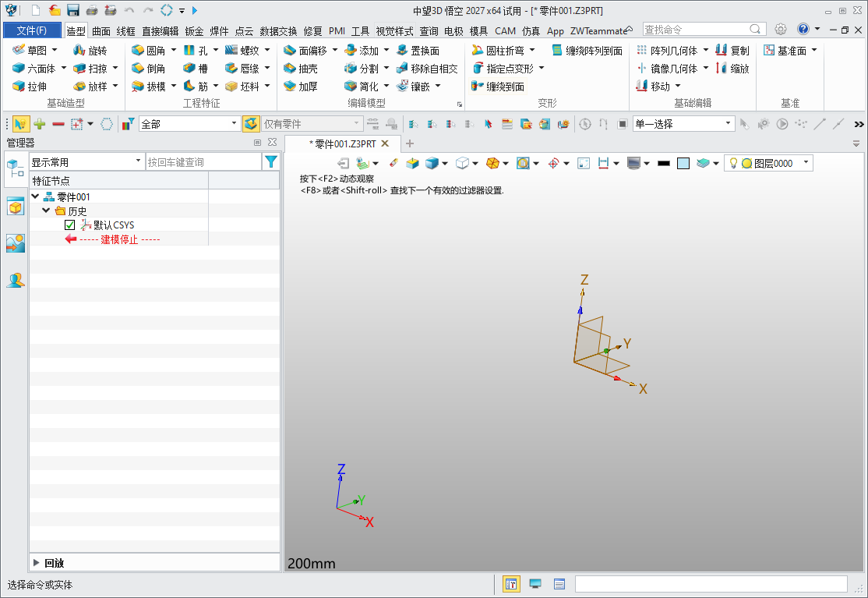Click the 面偏移 (Face Offset) tool
The width and height of the screenshot is (868, 598).
point(305,51)
